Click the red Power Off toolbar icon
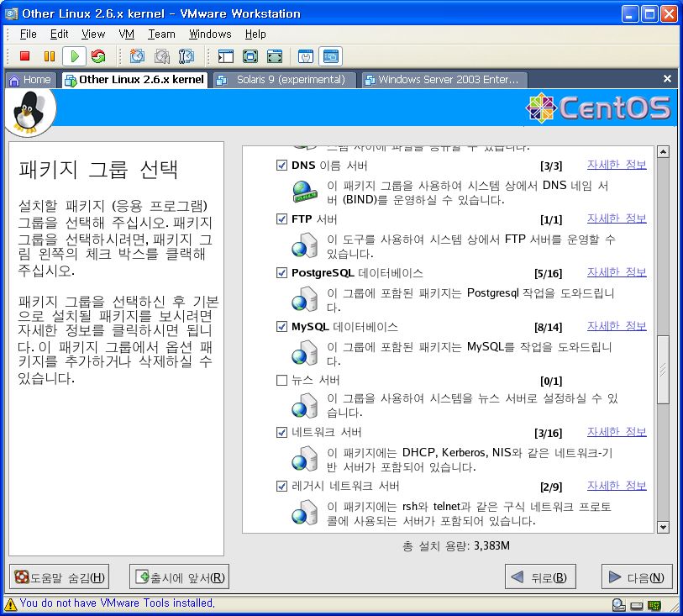This screenshot has width=683, height=616. pos(25,56)
